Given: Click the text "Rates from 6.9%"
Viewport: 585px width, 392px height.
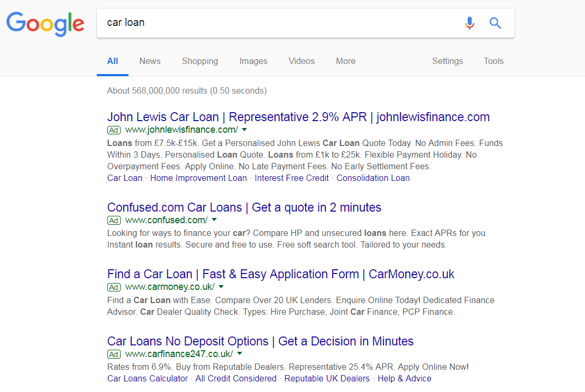Looking at the screenshot, I should tap(140, 367).
